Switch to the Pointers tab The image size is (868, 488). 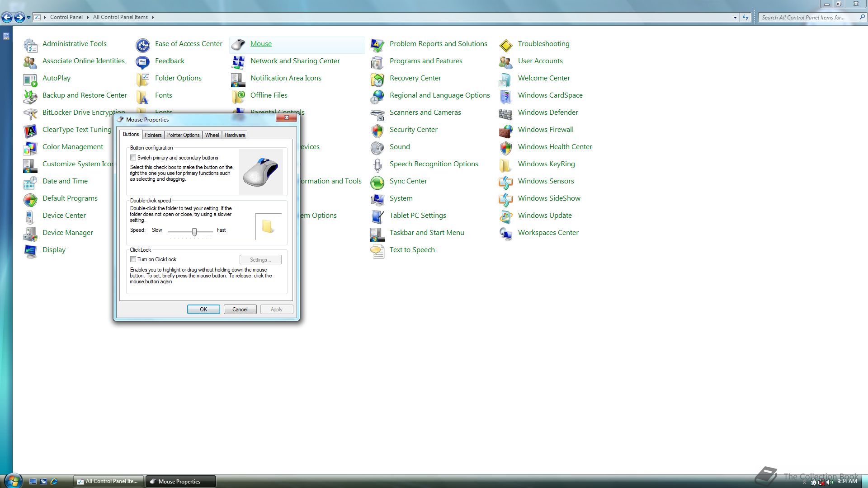pyautogui.click(x=153, y=135)
